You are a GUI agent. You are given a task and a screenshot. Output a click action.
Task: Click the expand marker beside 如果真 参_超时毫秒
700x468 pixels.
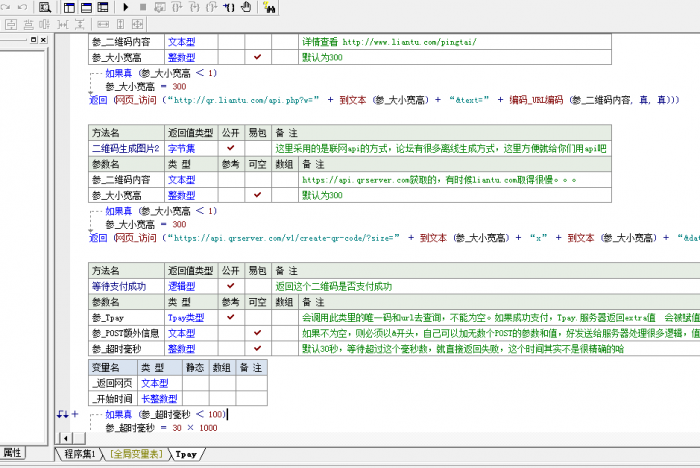pos(74,413)
